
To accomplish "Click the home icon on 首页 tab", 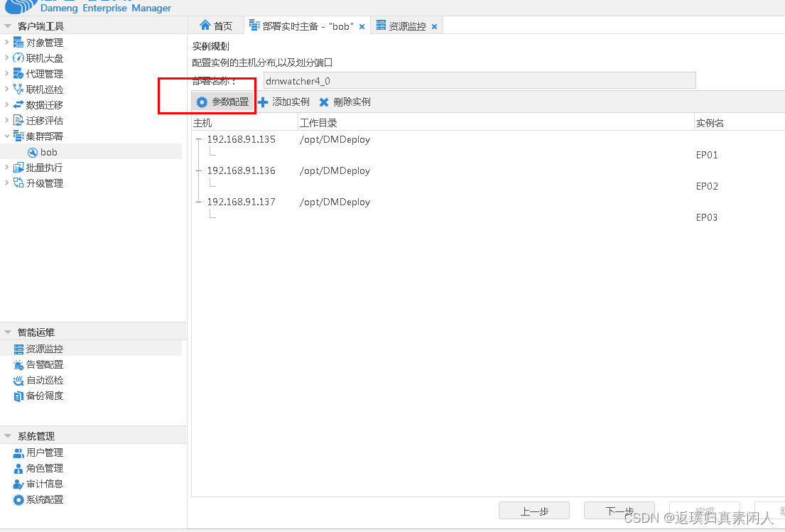I will pos(205,26).
